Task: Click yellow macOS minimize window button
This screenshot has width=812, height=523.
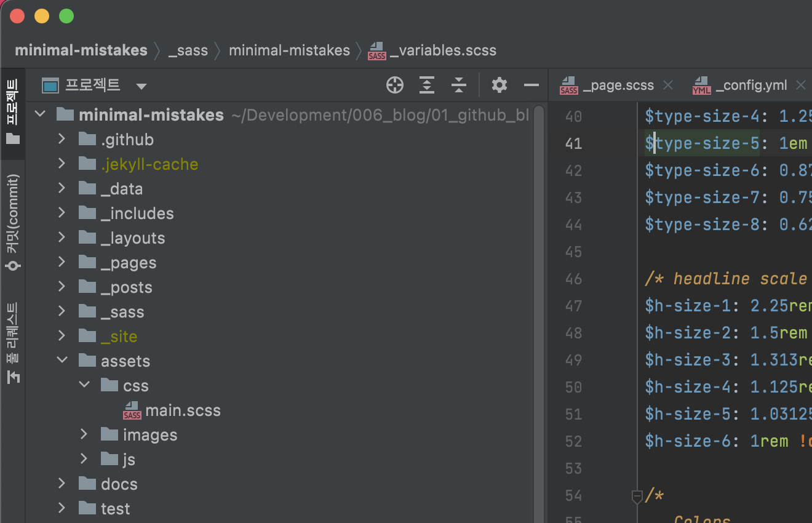Action: click(42, 17)
